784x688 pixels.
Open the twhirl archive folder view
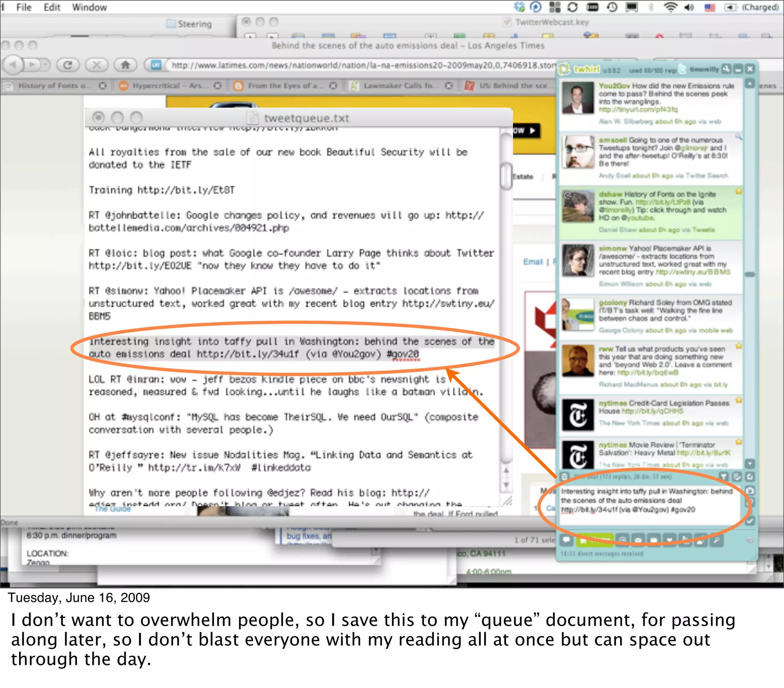tap(653, 540)
